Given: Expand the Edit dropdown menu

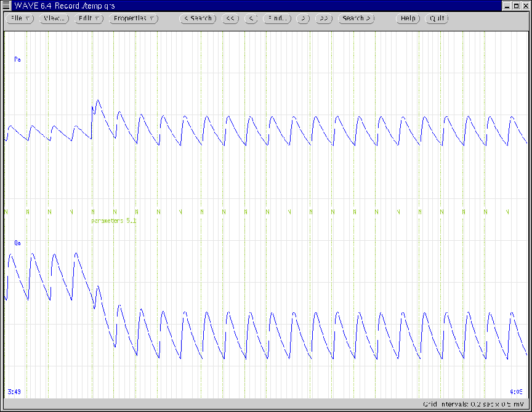Looking at the screenshot, I should click(x=89, y=18).
